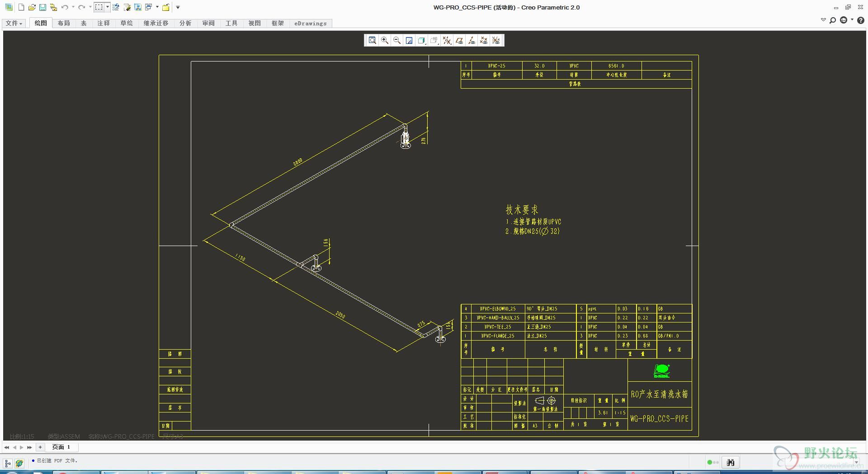Click the Zoom Out magnifier icon
This screenshot has width=868, height=474.
[397, 40]
